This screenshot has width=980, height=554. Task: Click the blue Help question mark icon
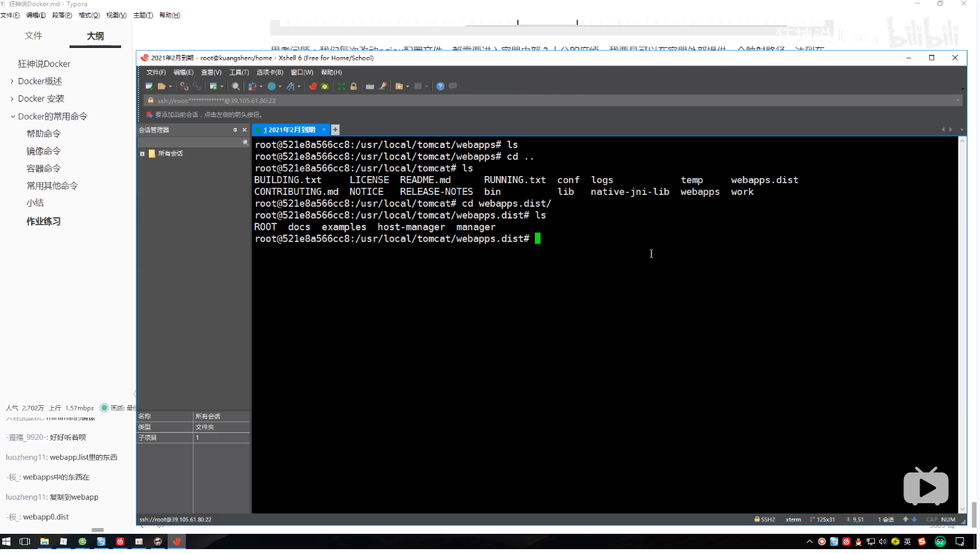point(440,86)
